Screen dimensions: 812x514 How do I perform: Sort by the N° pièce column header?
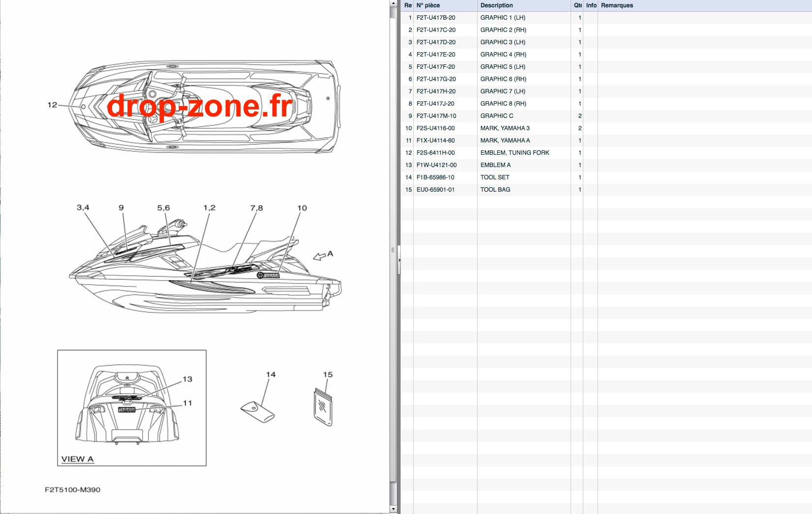(x=445, y=5)
